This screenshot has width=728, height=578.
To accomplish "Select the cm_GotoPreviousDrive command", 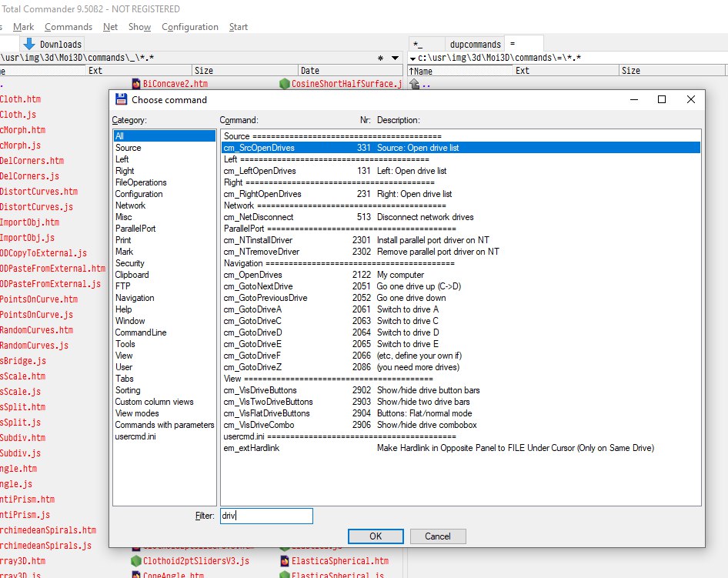I will [x=460, y=298].
